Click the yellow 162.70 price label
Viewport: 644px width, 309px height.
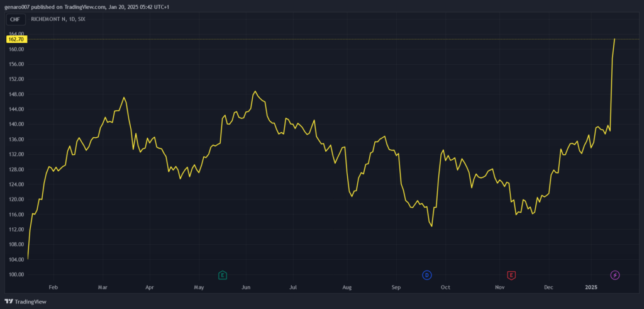point(16,39)
